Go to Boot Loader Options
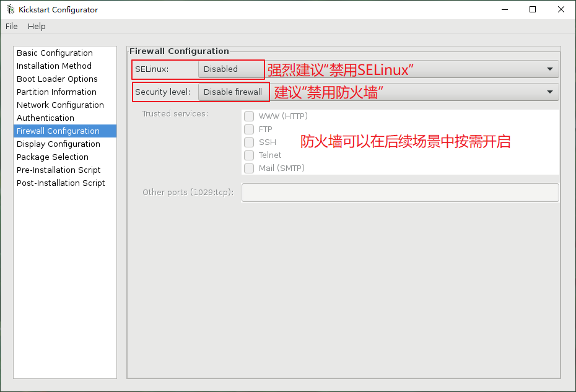576x392 pixels. click(x=65, y=79)
